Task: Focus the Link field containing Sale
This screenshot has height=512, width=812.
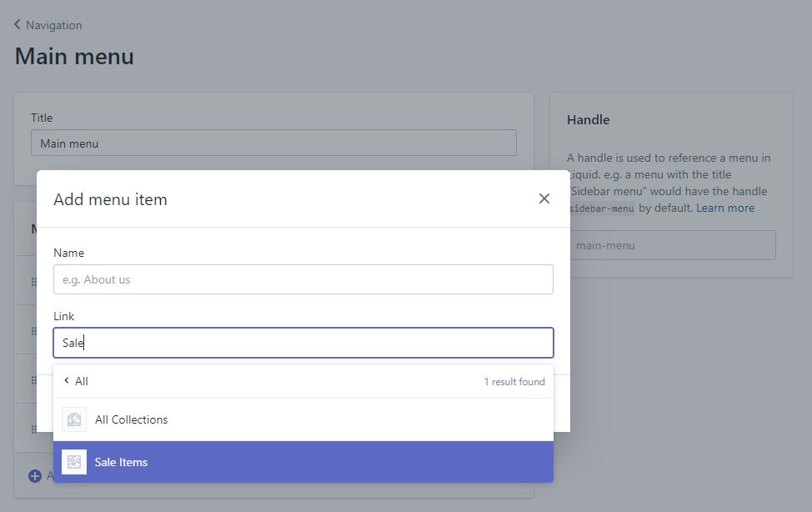Action: [303, 343]
